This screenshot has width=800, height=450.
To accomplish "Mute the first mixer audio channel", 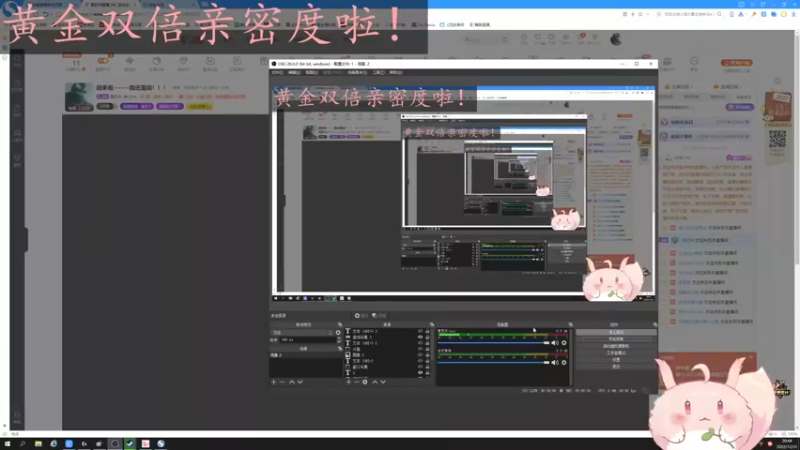I will pos(555,343).
